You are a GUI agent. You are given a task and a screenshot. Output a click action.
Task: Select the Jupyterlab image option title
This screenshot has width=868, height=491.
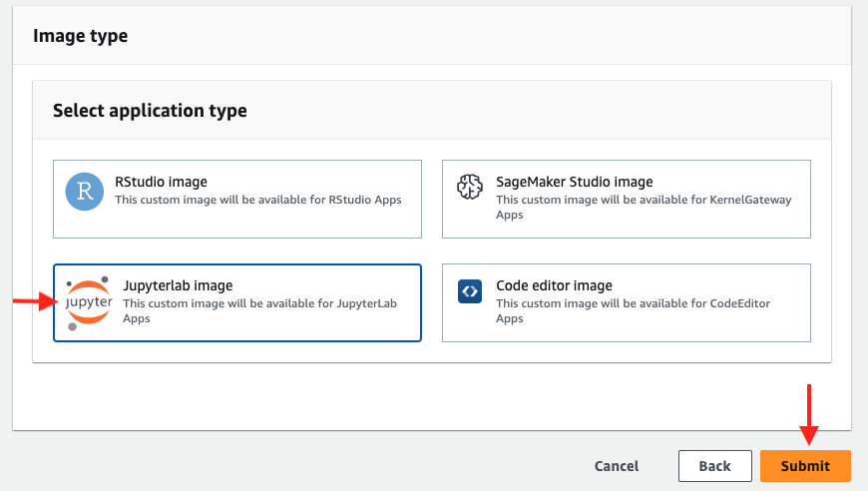(178, 285)
